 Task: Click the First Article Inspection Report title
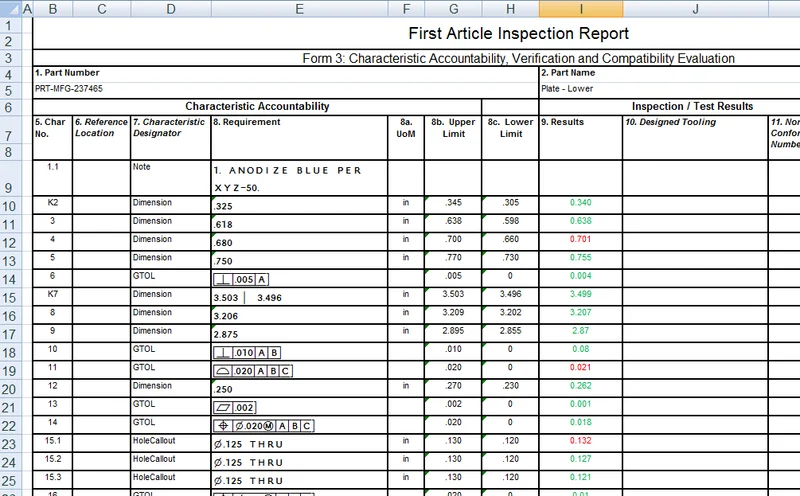[x=518, y=33]
